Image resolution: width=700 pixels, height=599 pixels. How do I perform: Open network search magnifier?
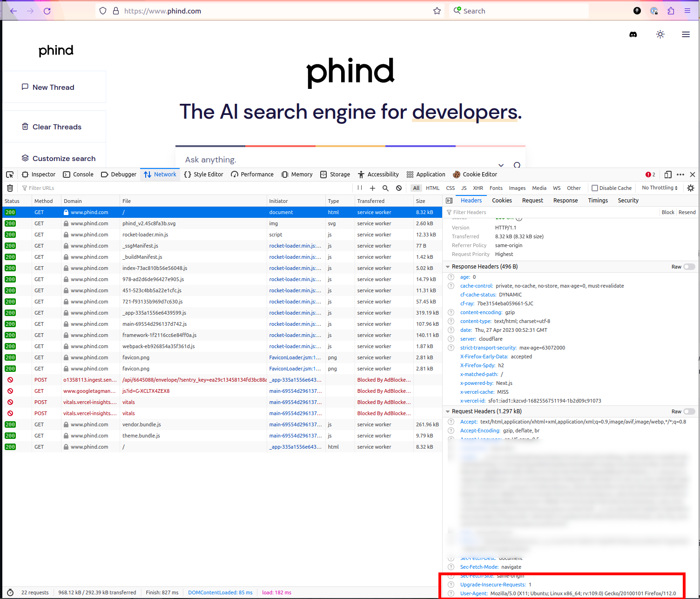[x=385, y=188]
